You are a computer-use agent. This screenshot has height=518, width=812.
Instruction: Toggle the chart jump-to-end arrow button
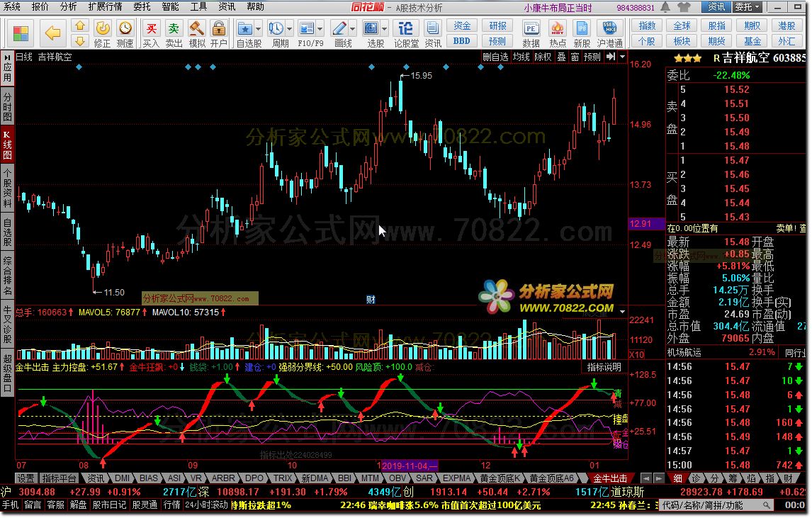coord(611,57)
